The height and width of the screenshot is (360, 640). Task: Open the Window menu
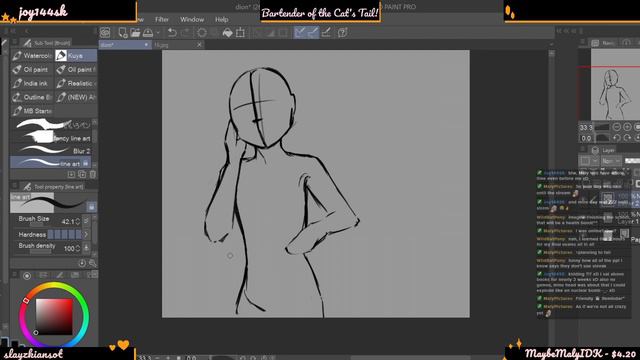coord(192,19)
